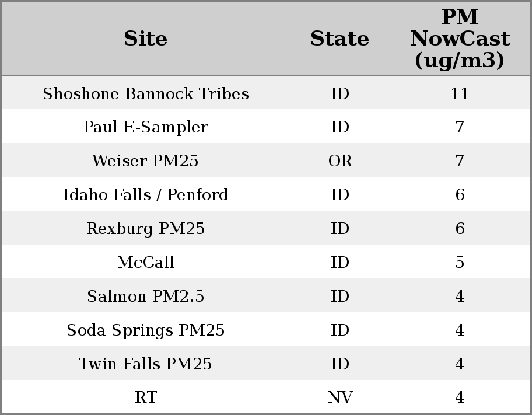The width and height of the screenshot is (532, 415).
Task: Click the OR state cell for Weiser
Action: [x=340, y=161]
